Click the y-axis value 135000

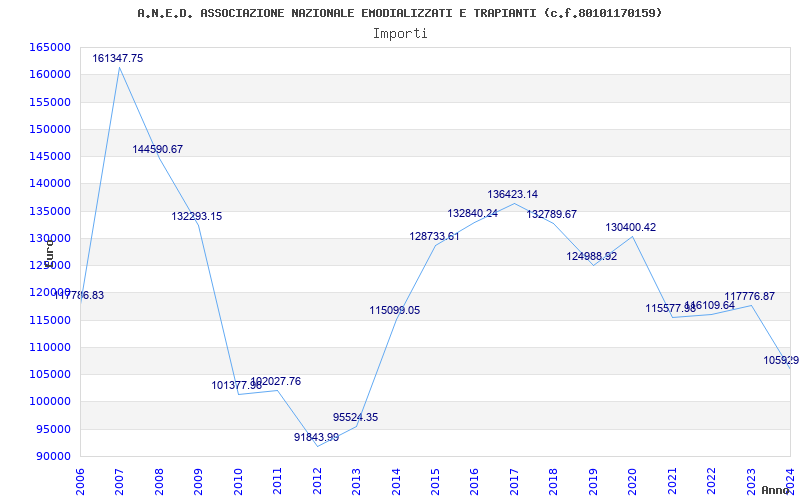[x=49, y=211]
